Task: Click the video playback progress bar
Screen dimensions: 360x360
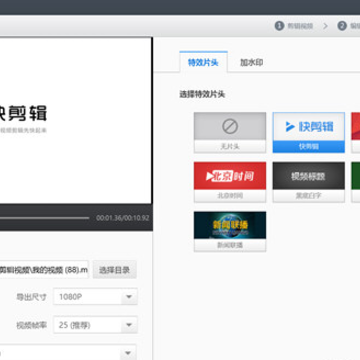Action: pos(45,218)
